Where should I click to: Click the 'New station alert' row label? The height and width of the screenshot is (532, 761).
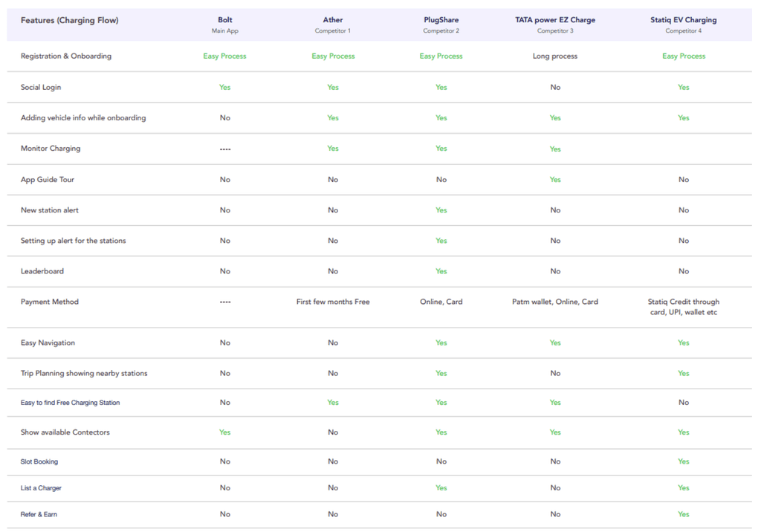tap(50, 210)
